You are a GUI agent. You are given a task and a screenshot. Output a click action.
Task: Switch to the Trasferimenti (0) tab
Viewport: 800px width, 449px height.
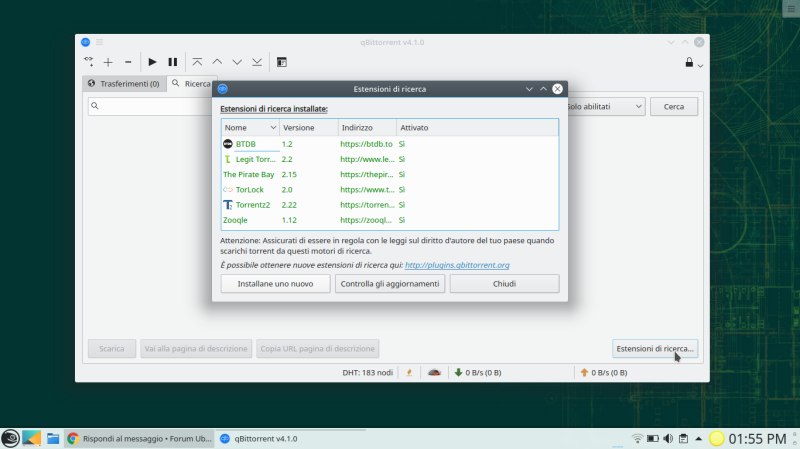124,84
